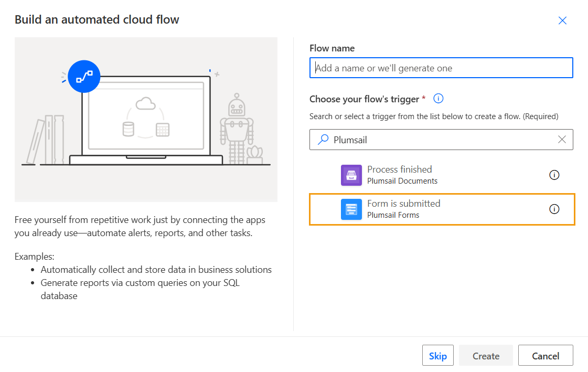
Task: Show info for Form is submitted trigger
Action: tap(554, 209)
